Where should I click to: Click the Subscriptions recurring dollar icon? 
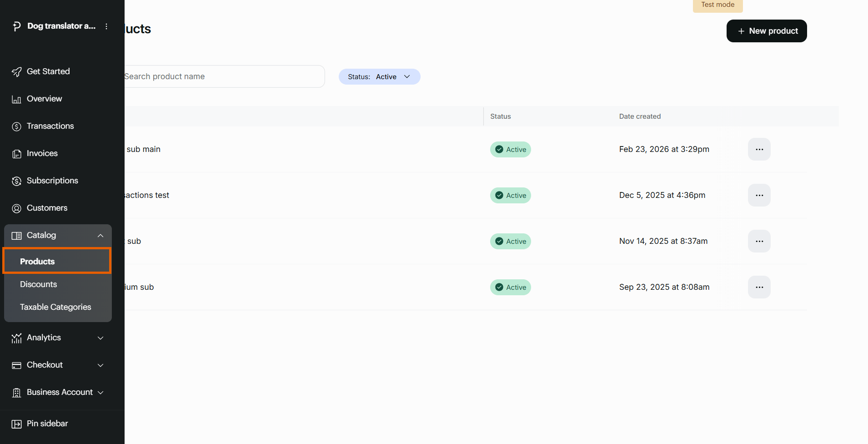point(17,181)
